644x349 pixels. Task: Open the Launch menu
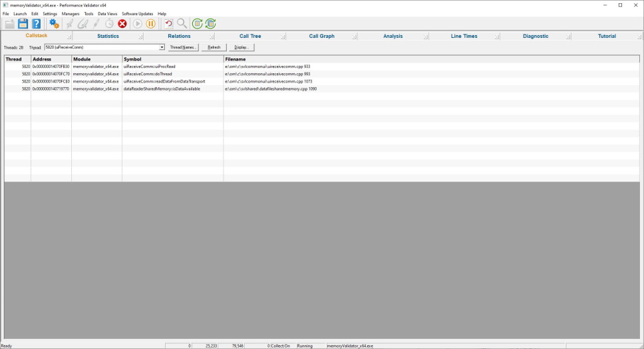click(20, 13)
